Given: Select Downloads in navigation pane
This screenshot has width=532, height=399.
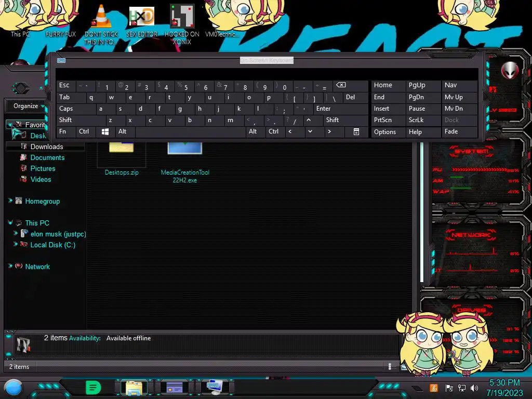Looking at the screenshot, I should pyautogui.click(x=47, y=147).
